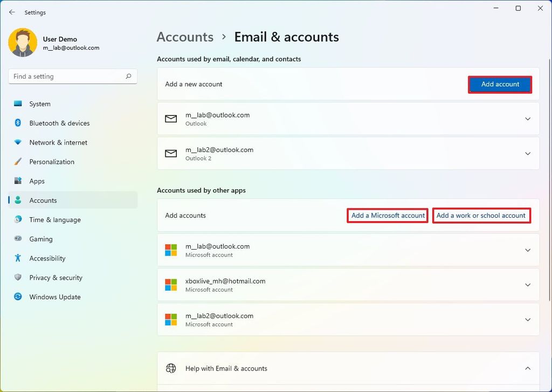This screenshot has width=552, height=392.
Task: Open the User Demo profile avatar
Action: tap(23, 43)
